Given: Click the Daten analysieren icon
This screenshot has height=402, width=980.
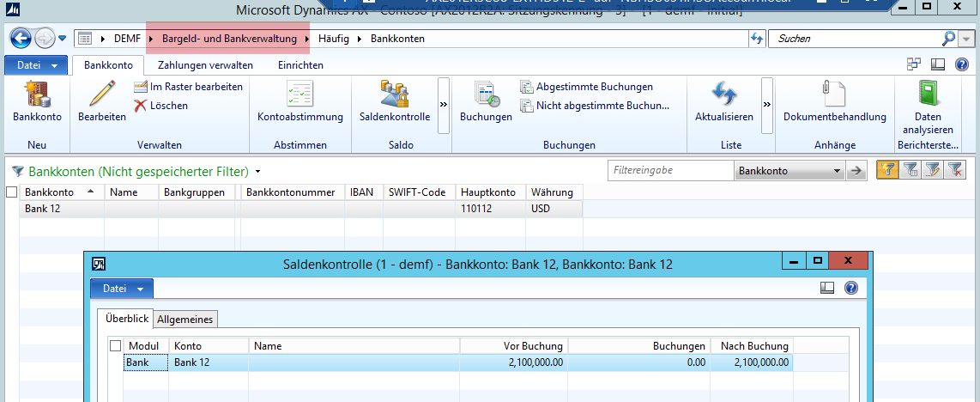Looking at the screenshot, I should (x=928, y=94).
